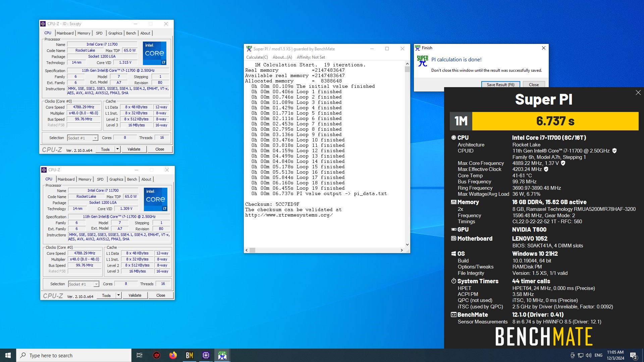Click Close button in Finish dialog

[x=534, y=84]
